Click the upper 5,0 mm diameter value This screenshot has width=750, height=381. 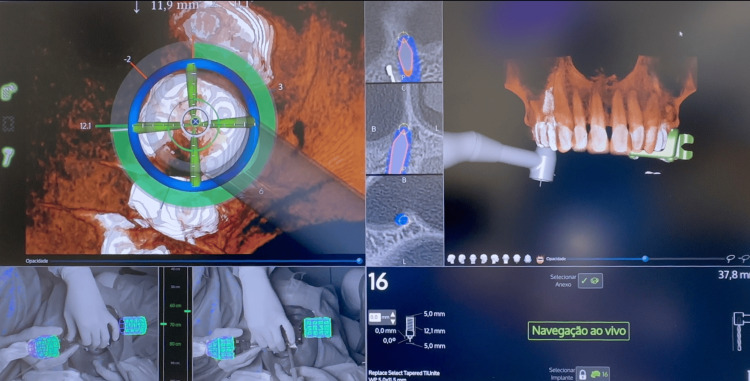coord(434,314)
